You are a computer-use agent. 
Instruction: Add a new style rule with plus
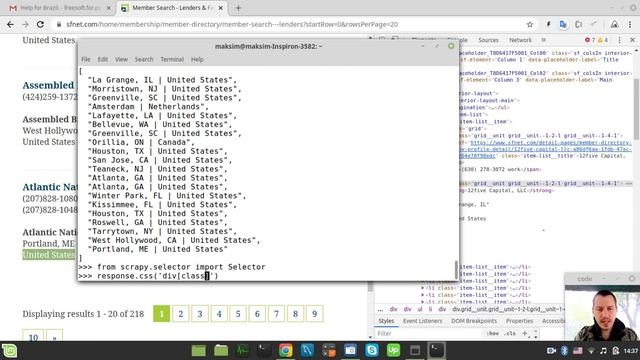[525, 333]
